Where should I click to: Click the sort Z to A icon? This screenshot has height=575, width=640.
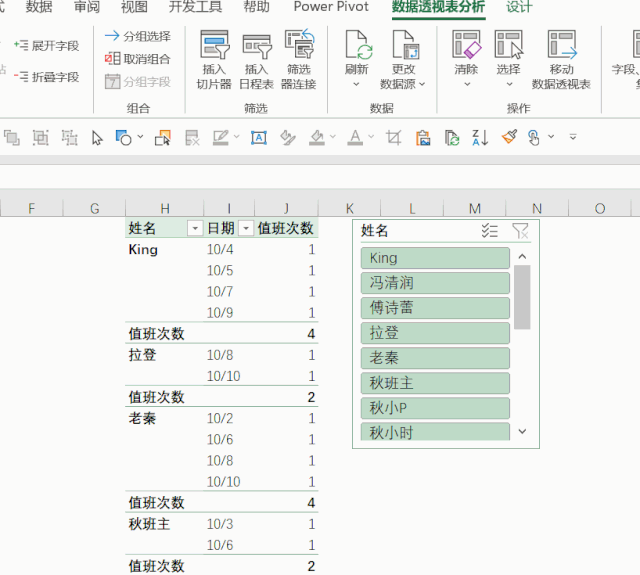tap(480, 138)
